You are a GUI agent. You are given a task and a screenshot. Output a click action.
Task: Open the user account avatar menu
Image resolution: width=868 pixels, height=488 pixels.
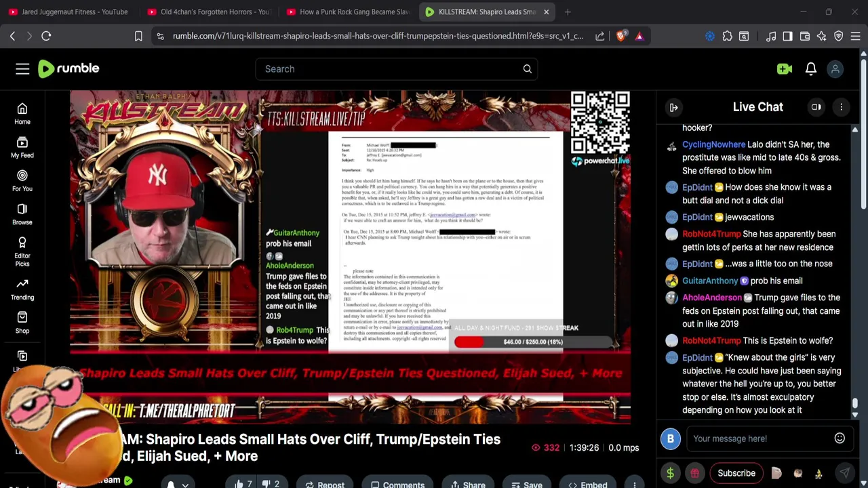pyautogui.click(x=835, y=68)
